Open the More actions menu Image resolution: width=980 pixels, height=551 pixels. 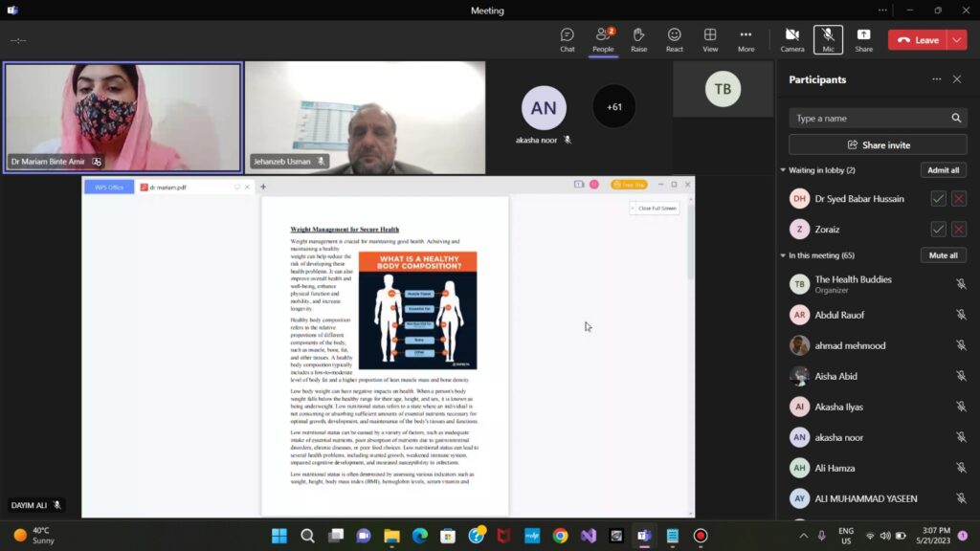pyautogui.click(x=746, y=40)
